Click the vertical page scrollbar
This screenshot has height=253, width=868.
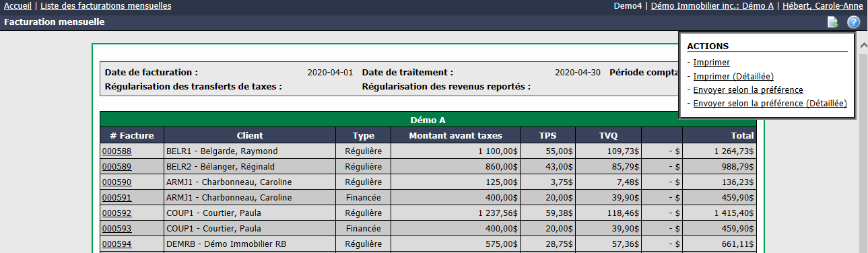point(862,142)
